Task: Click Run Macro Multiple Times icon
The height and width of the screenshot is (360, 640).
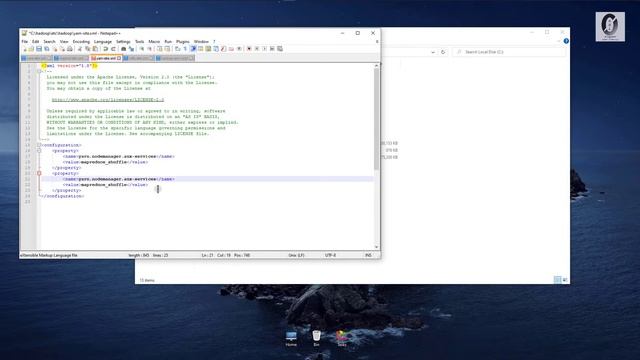Action: click(272, 49)
